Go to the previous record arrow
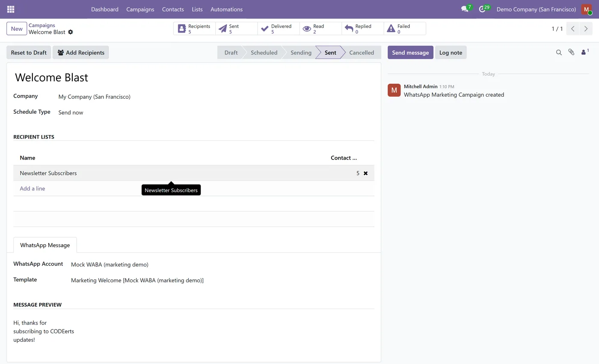This screenshot has width=599, height=364. coord(572,29)
